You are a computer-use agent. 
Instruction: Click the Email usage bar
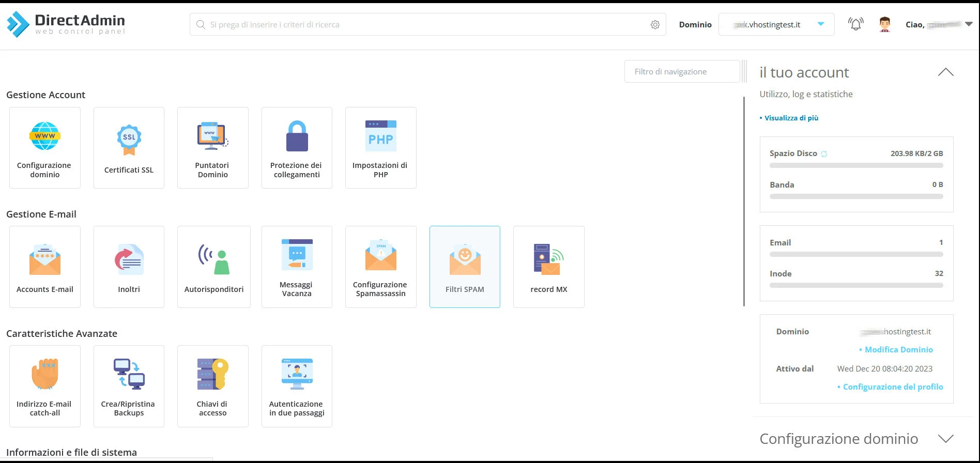pyautogui.click(x=856, y=254)
